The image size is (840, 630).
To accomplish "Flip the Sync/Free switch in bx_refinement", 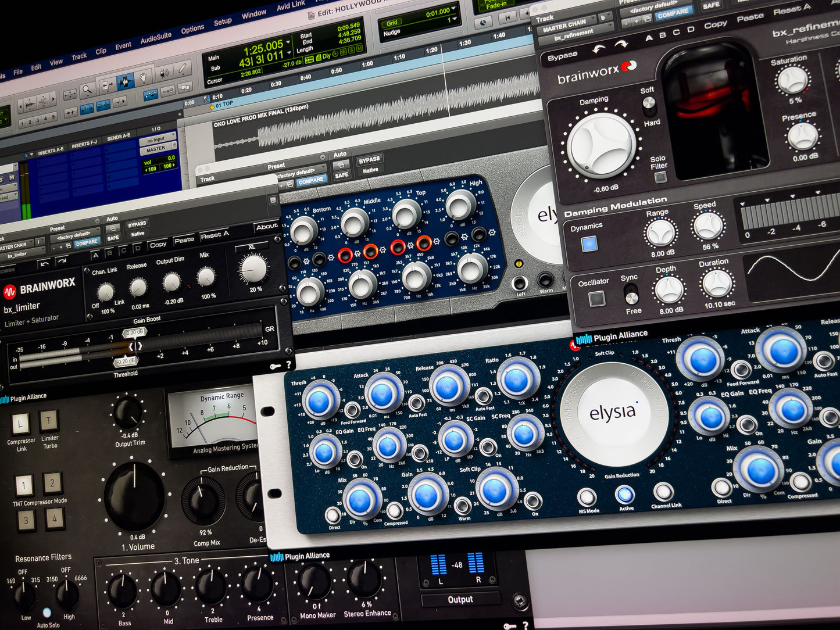I will coord(631,295).
